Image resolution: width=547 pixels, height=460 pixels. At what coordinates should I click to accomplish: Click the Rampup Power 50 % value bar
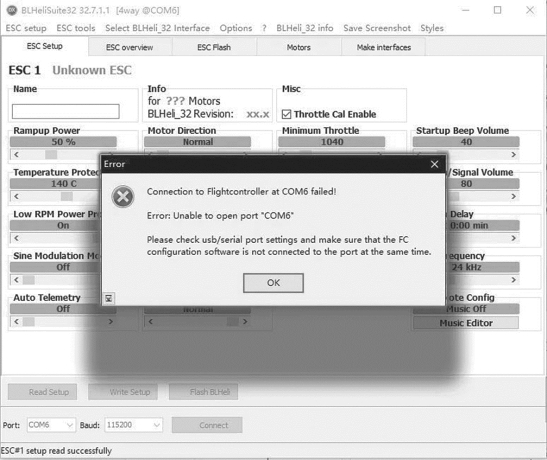63,142
